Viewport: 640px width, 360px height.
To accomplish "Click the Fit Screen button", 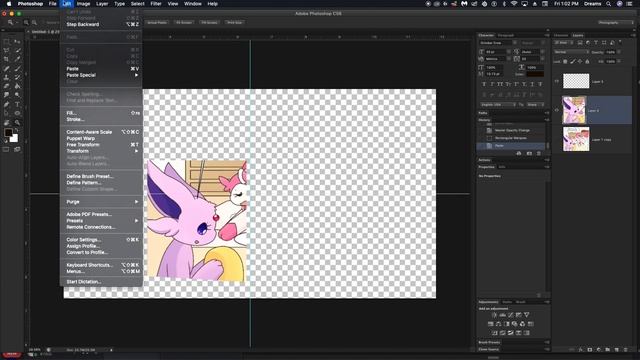I will tap(184, 23).
